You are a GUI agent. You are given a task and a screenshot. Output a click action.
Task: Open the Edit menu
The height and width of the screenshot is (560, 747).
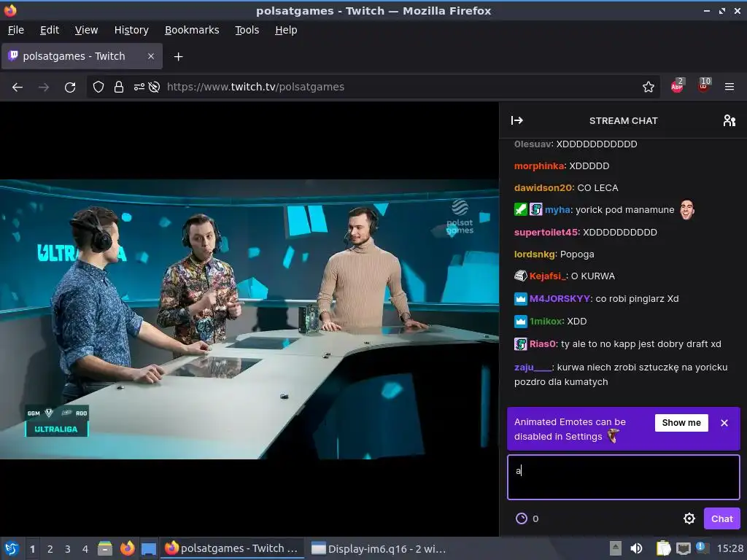click(x=50, y=30)
